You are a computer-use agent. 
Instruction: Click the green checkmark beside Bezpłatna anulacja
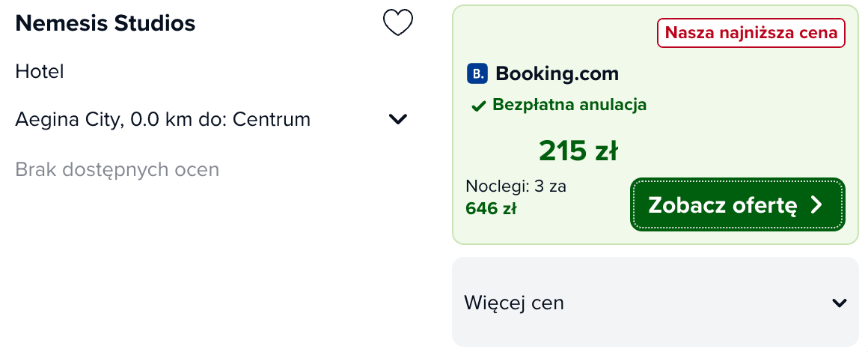478,106
